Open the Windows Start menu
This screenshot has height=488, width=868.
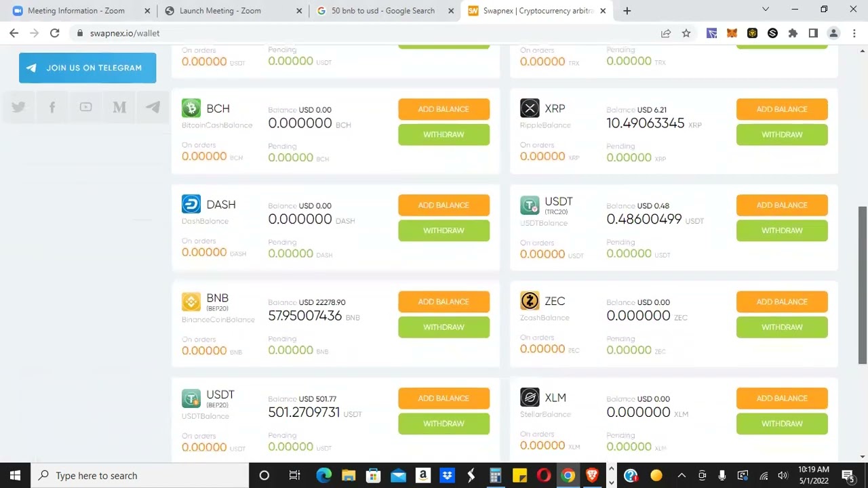(x=15, y=476)
